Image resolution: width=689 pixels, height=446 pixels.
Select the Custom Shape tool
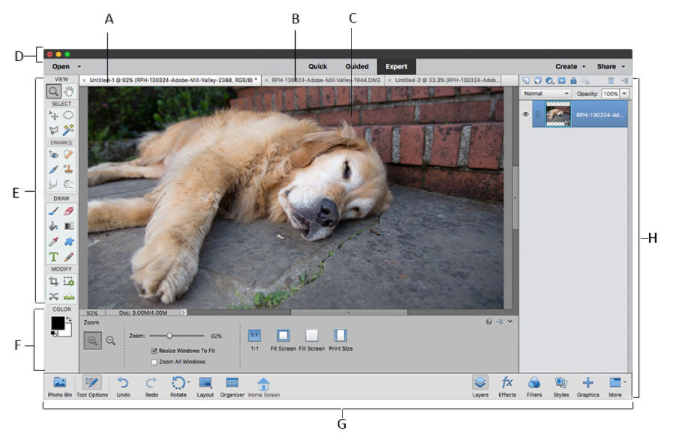[69, 241]
